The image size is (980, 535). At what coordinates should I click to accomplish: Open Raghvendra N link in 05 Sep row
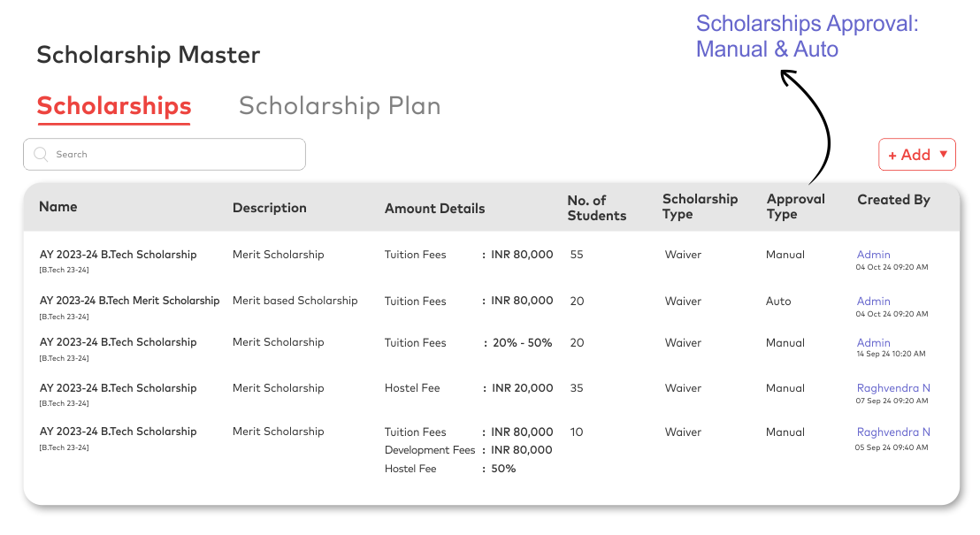893,432
